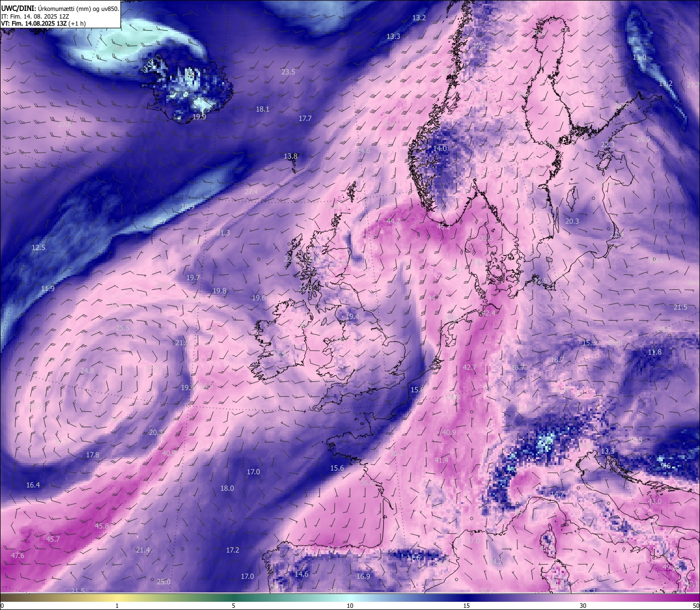
Task: Click the 13.2 value on the map
Action: click(419, 18)
